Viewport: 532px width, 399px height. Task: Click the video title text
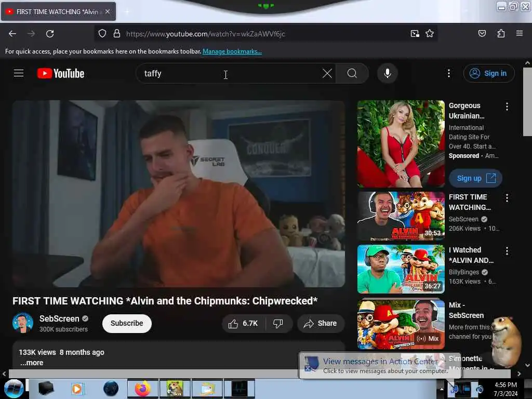[x=165, y=301]
